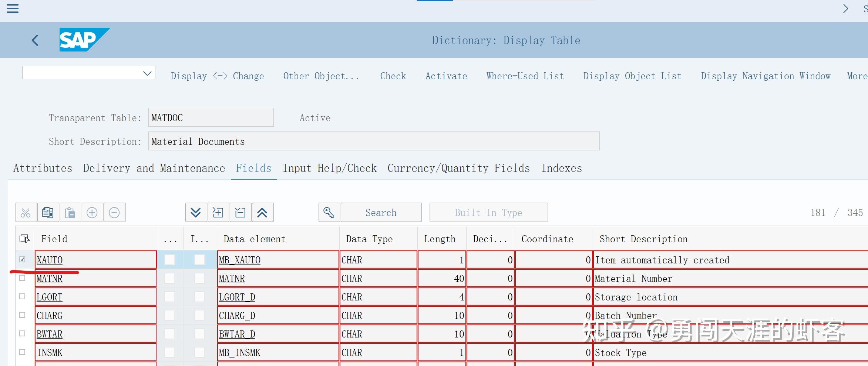Collapse entries using double-up chevron icon
The width and height of the screenshot is (868, 366).
262,212
